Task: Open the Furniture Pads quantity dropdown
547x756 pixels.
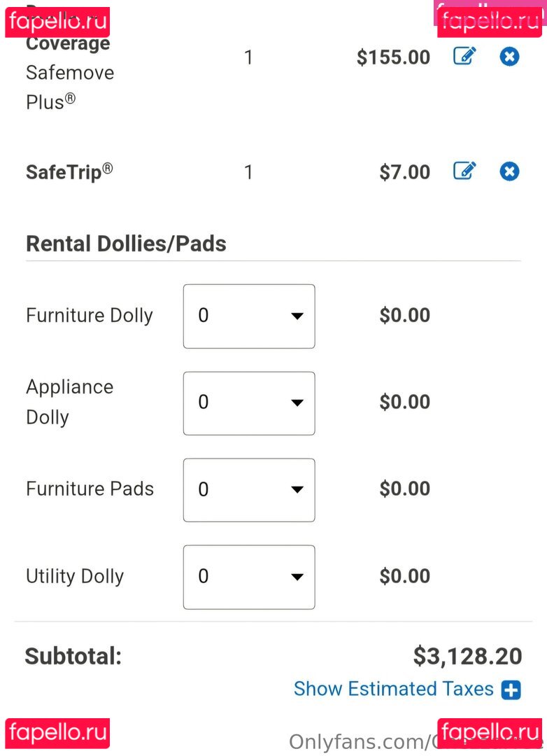Action: tap(249, 490)
